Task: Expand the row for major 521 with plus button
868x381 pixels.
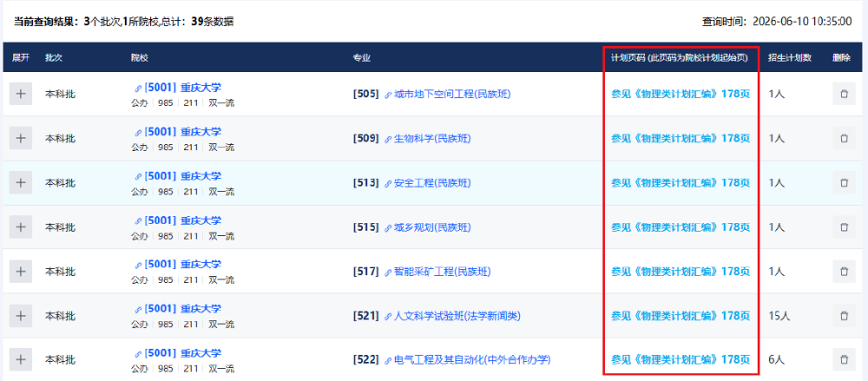Action: coord(21,315)
